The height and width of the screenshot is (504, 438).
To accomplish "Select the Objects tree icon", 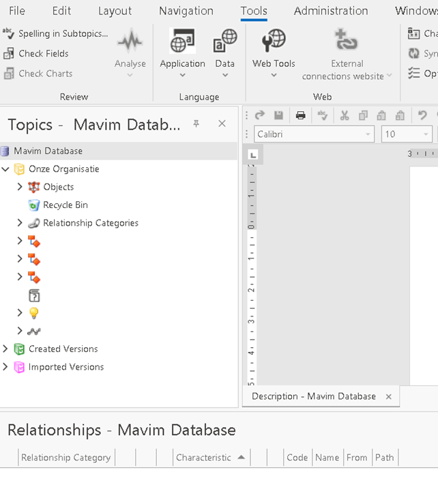I will pyautogui.click(x=34, y=187).
